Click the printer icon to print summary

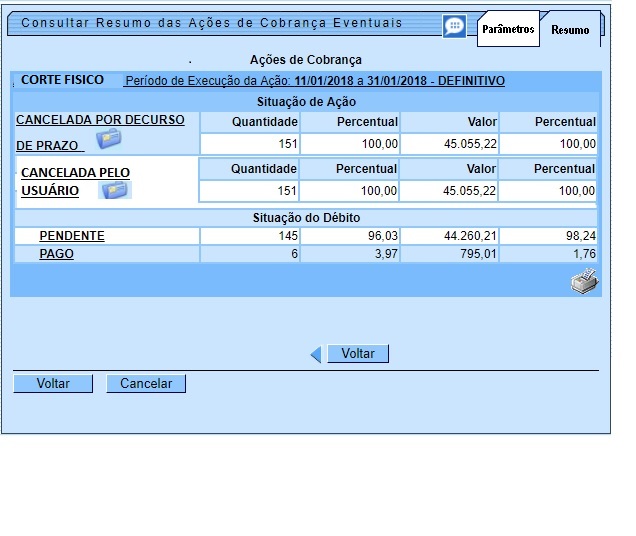pyautogui.click(x=583, y=283)
